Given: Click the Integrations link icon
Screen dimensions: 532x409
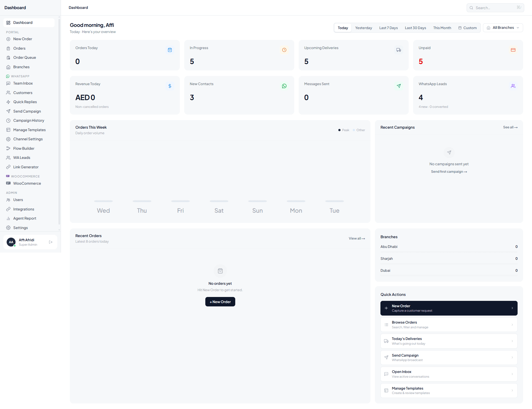Looking at the screenshot, I should pos(8,209).
